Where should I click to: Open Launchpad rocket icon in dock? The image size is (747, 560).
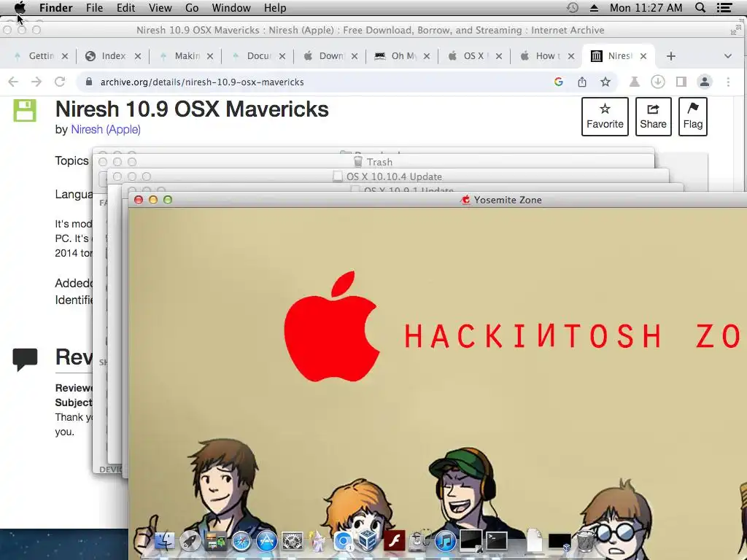(x=190, y=541)
